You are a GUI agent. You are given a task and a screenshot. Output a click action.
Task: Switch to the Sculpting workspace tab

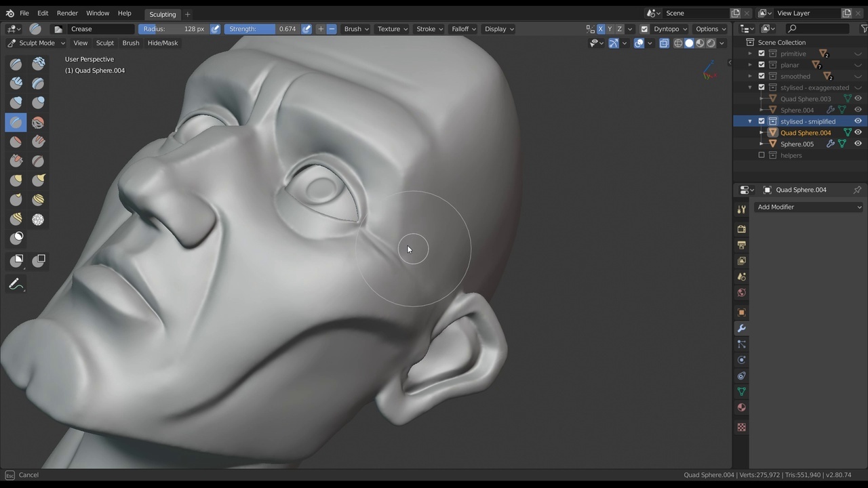coord(162,14)
